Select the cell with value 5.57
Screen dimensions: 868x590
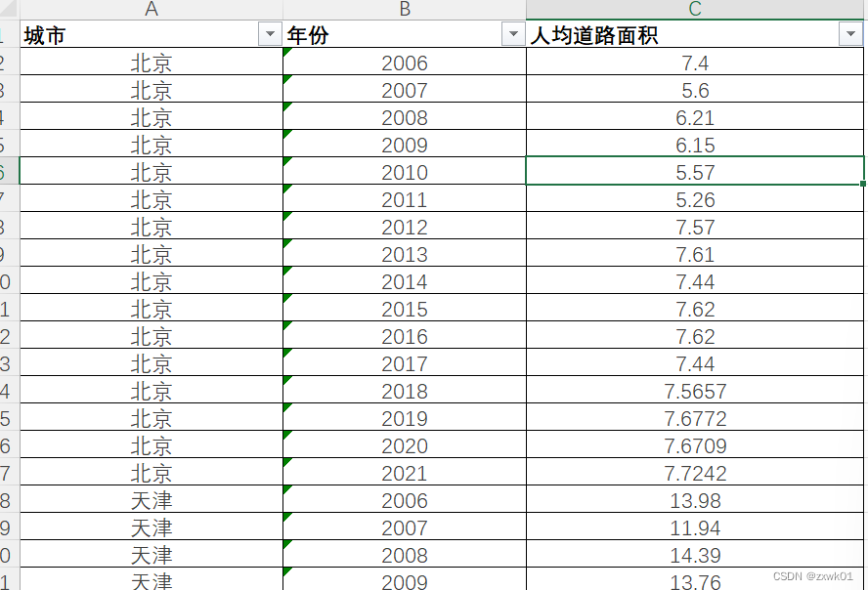pos(695,171)
